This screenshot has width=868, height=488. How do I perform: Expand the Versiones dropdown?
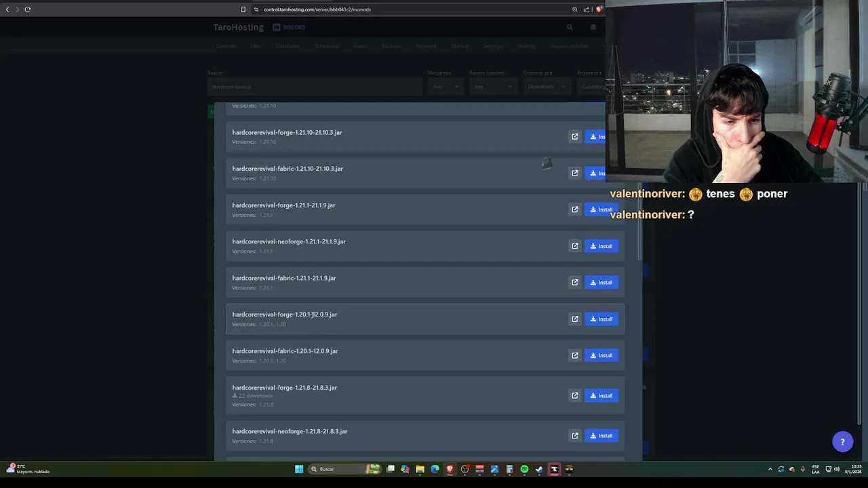[x=446, y=87]
